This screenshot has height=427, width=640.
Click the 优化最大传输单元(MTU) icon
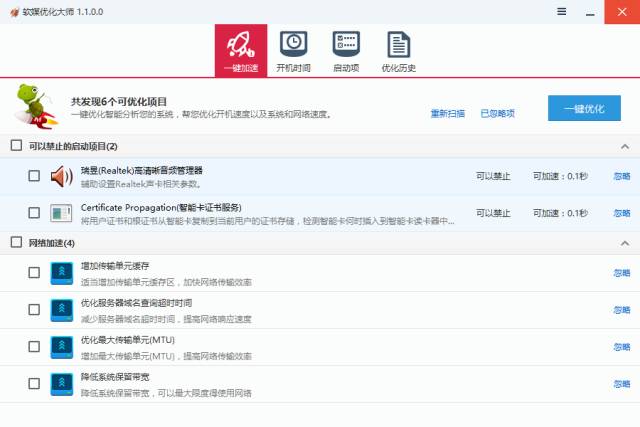62,347
